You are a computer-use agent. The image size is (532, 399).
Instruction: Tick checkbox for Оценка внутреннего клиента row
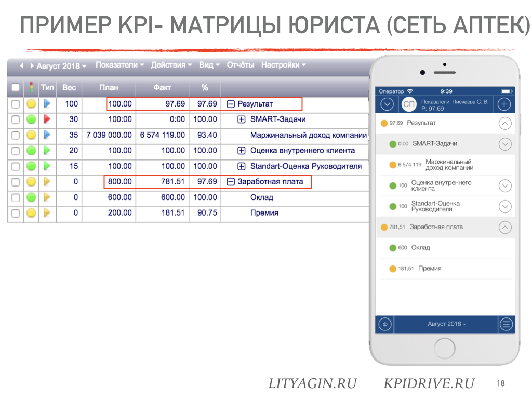click(x=16, y=151)
